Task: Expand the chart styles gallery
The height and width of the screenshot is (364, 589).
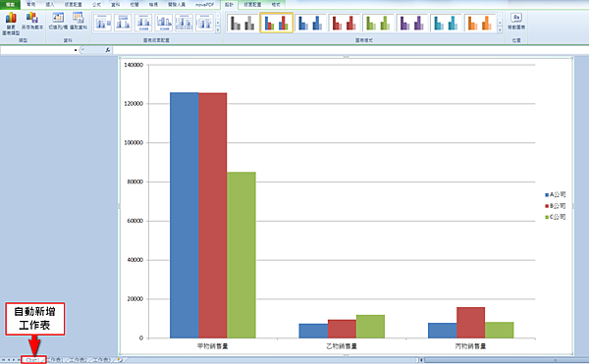Action: (x=500, y=30)
